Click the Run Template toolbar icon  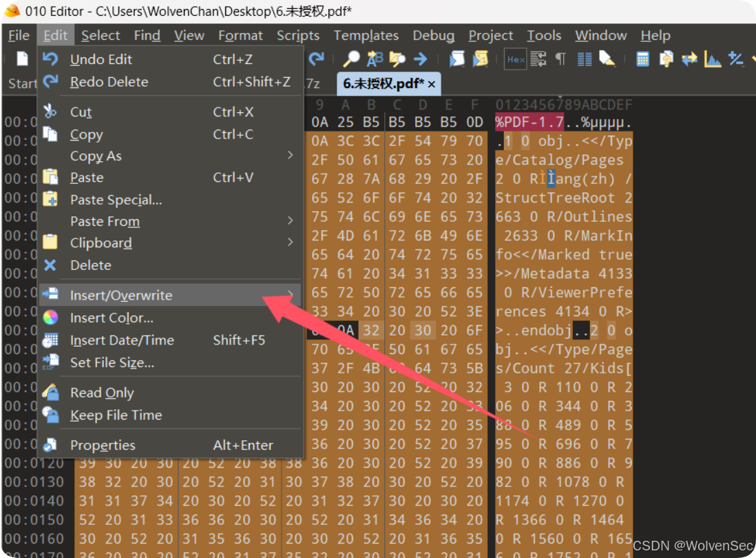coord(480,59)
